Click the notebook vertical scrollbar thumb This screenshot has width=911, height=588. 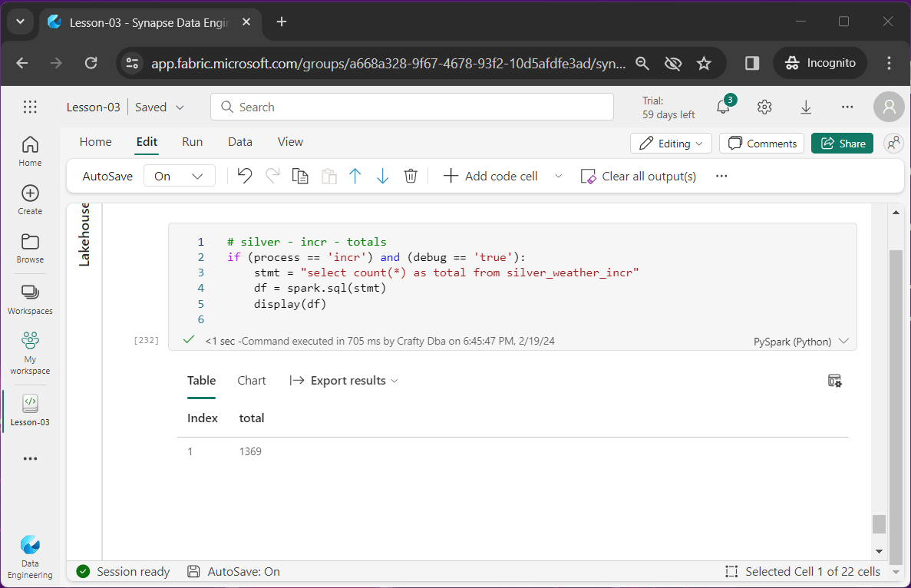pos(879,524)
